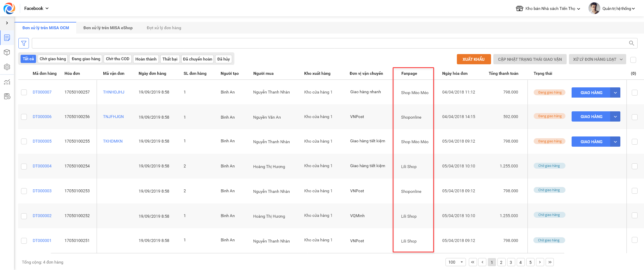644x270 pixels.
Task: Go to the previous page
Action: [482, 262]
